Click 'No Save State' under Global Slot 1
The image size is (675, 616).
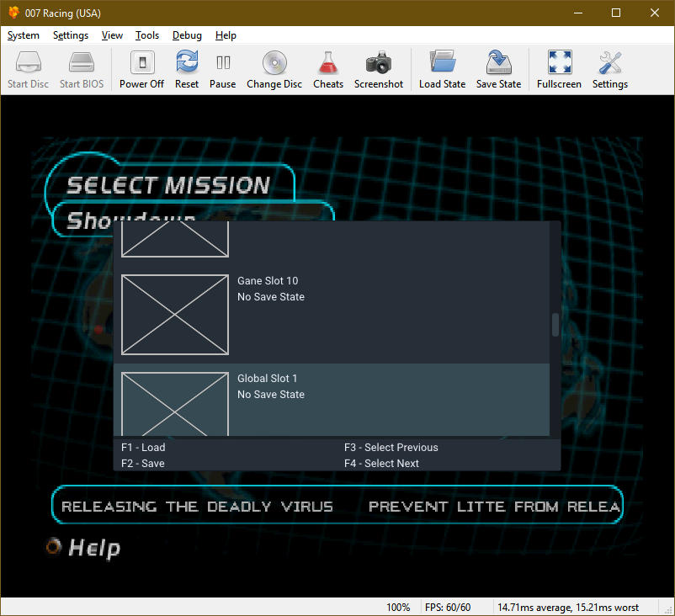tap(271, 395)
